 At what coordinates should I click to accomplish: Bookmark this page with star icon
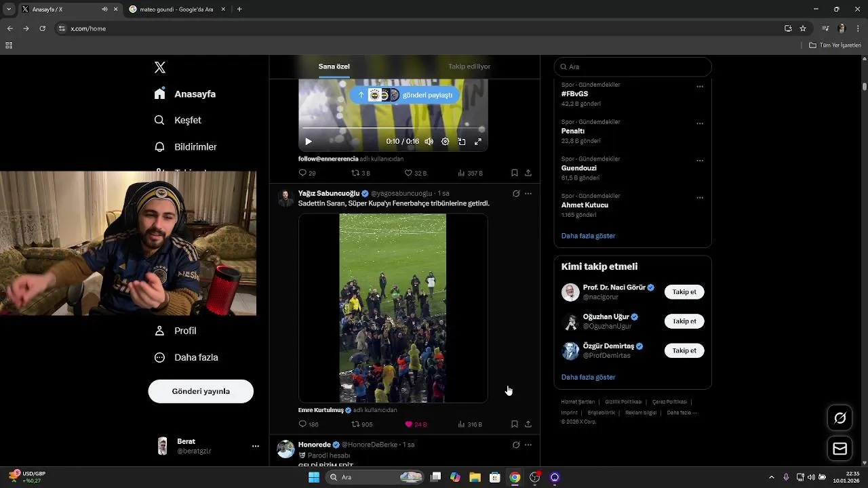(x=803, y=28)
